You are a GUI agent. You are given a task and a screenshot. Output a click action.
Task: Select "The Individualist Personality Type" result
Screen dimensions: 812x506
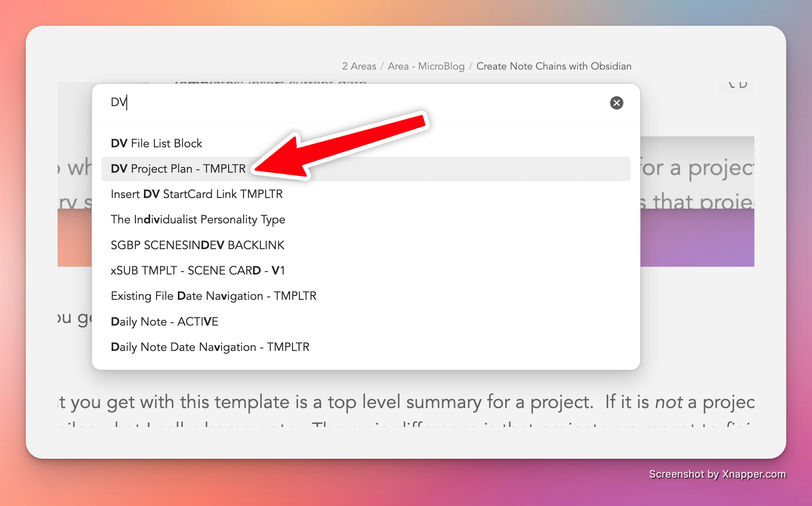click(x=198, y=219)
